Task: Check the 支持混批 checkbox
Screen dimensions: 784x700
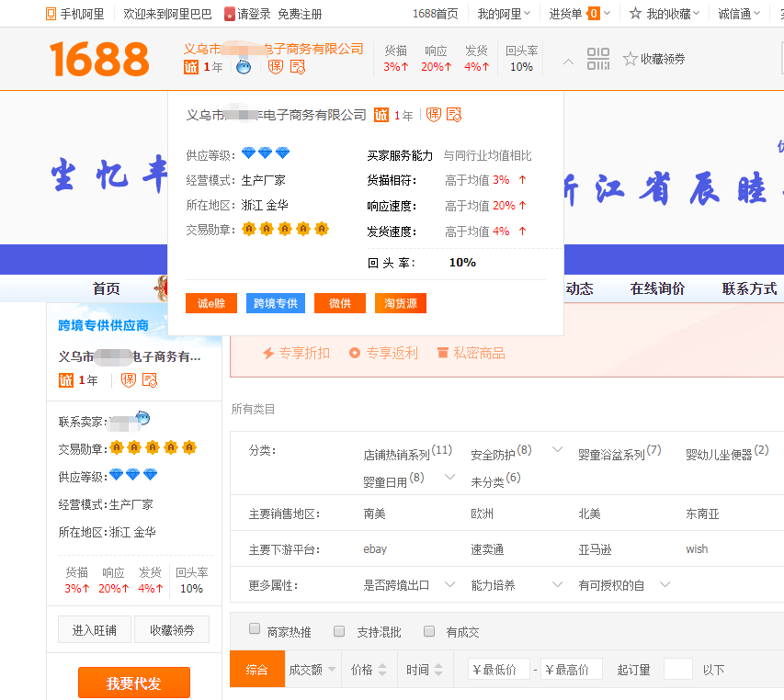Action: [339, 631]
